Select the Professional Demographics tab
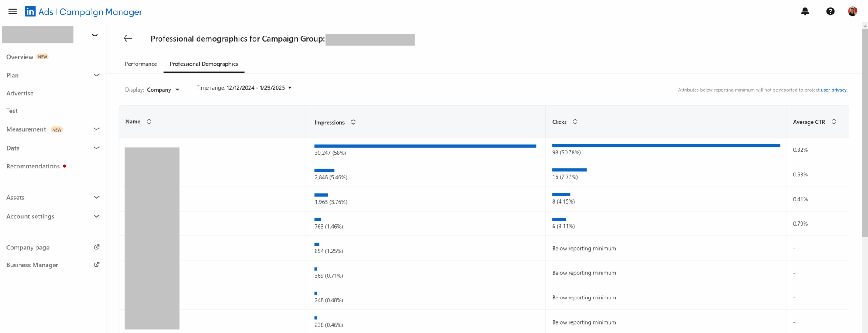Image resolution: width=868 pixels, height=333 pixels. click(204, 64)
